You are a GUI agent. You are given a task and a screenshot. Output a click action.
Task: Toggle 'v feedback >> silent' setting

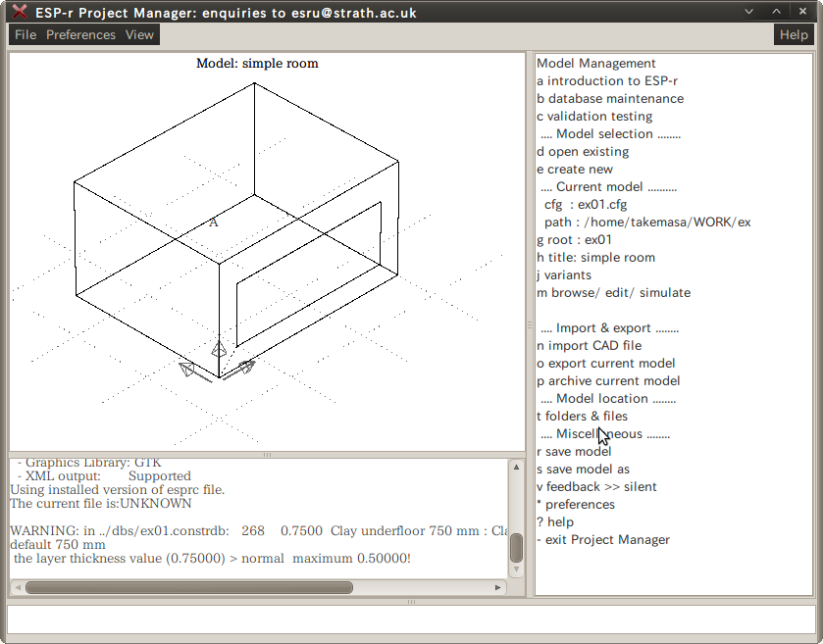tap(596, 487)
